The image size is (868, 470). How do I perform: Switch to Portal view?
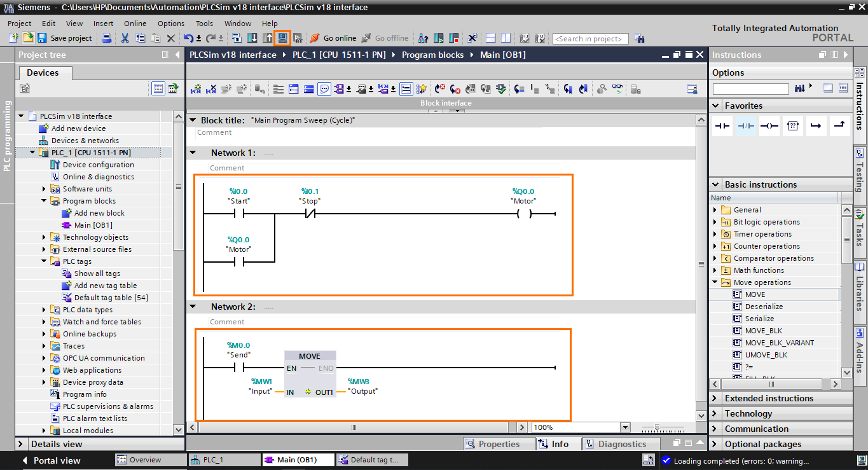tap(52, 460)
